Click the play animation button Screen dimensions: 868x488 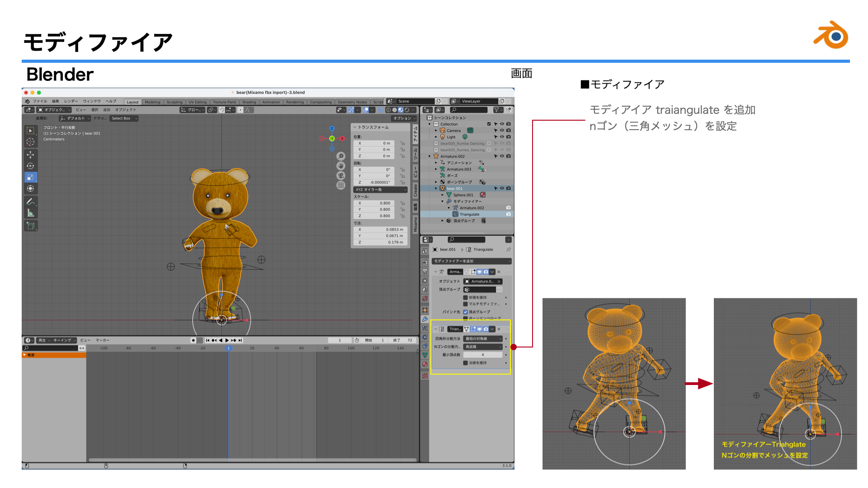[227, 340]
